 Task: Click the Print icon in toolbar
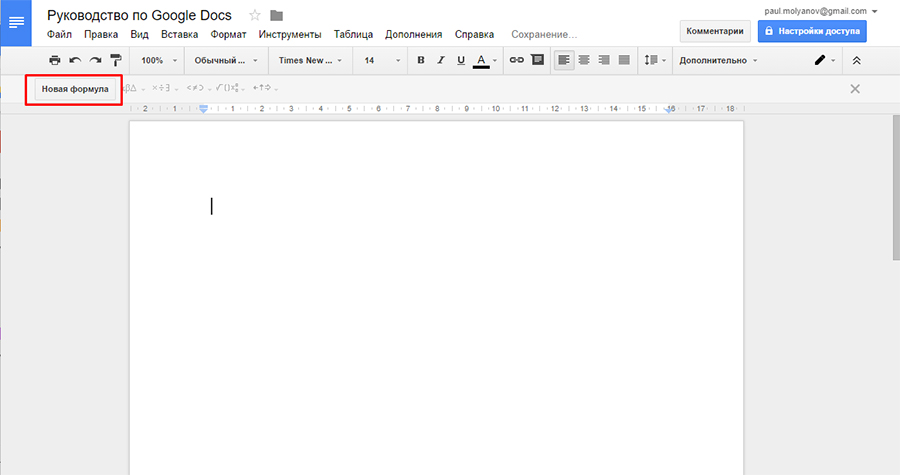(x=55, y=60)
